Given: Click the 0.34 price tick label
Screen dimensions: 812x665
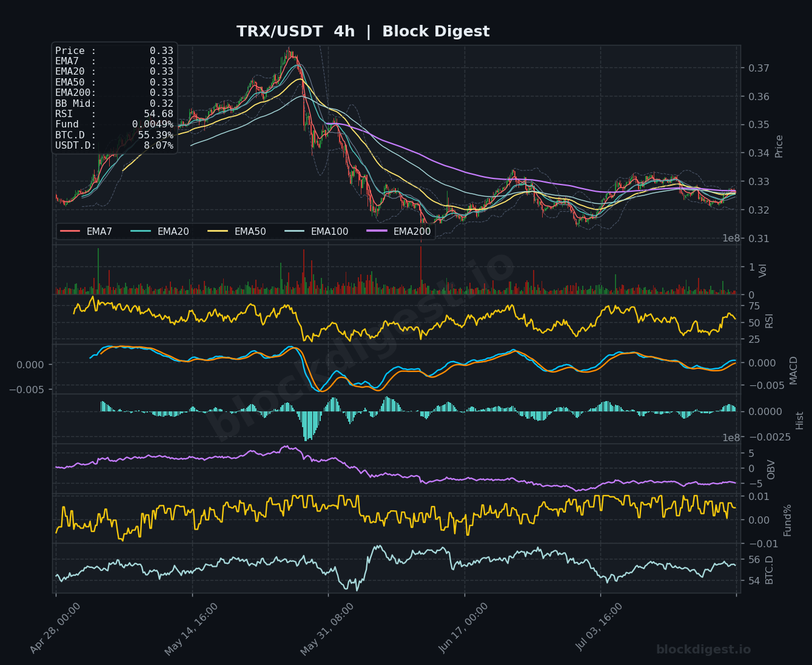Looking at the screenshot, I should pos(759,153).
